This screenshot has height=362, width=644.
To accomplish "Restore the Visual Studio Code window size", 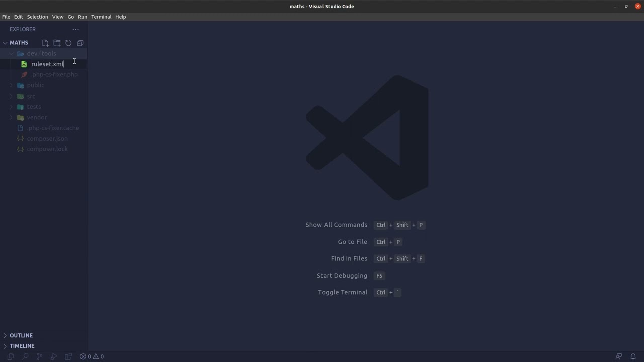I will 626,7.
